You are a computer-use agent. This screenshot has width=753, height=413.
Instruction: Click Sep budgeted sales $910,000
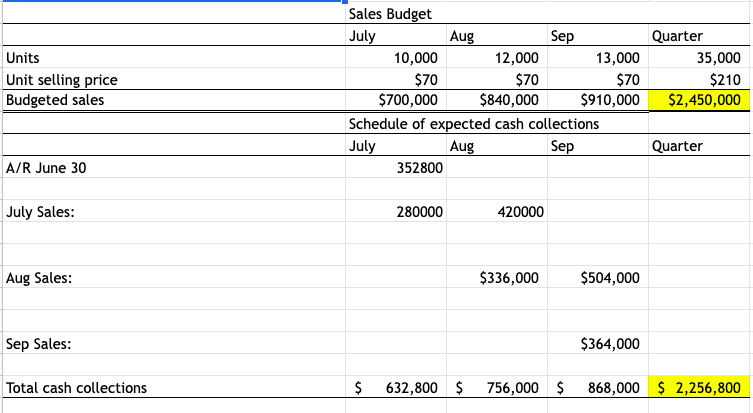tap(610, 100)
